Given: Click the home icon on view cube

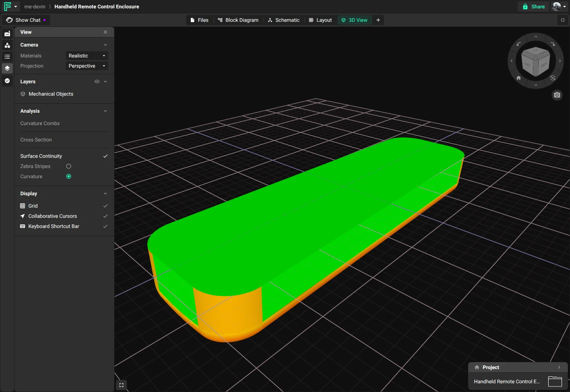Looking at the screenshot, I should click(519, 78).
